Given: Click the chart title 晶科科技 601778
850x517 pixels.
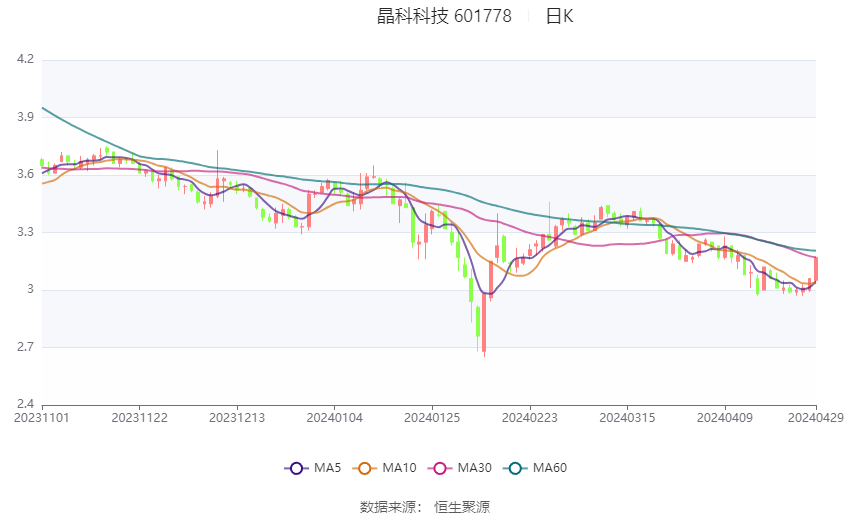Looking at the screenshot, I should pyautogui.click(x=444, y=16).
